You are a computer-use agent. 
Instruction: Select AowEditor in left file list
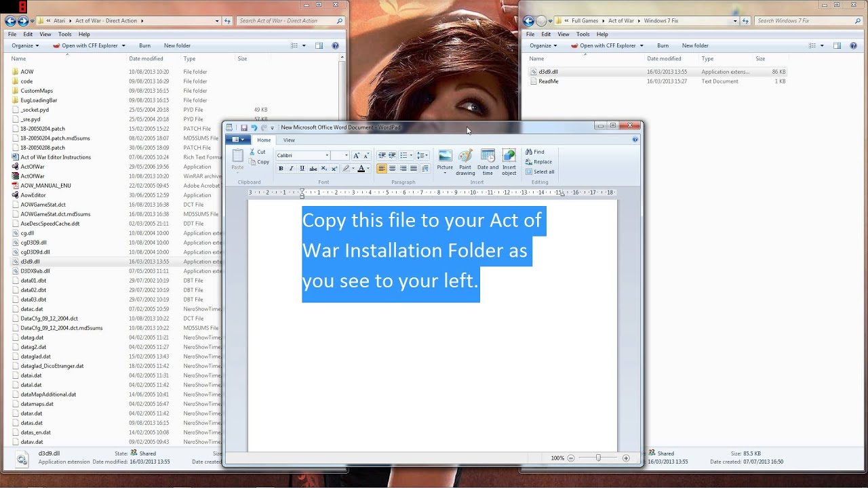(33, 195)
